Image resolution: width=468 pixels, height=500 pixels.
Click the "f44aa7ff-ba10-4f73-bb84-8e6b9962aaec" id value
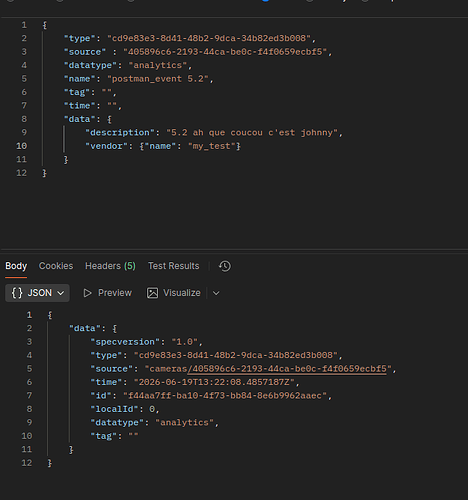tap(225, 396)
